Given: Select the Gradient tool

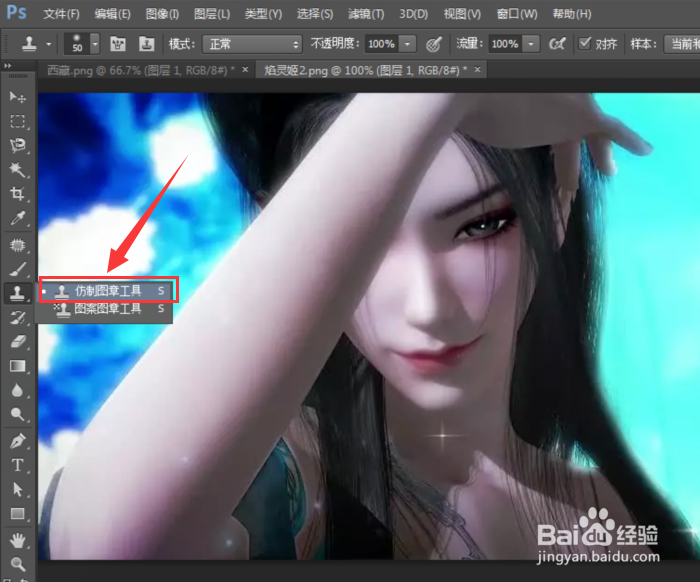Looking at the screenshot, I should tap(17, 366).
